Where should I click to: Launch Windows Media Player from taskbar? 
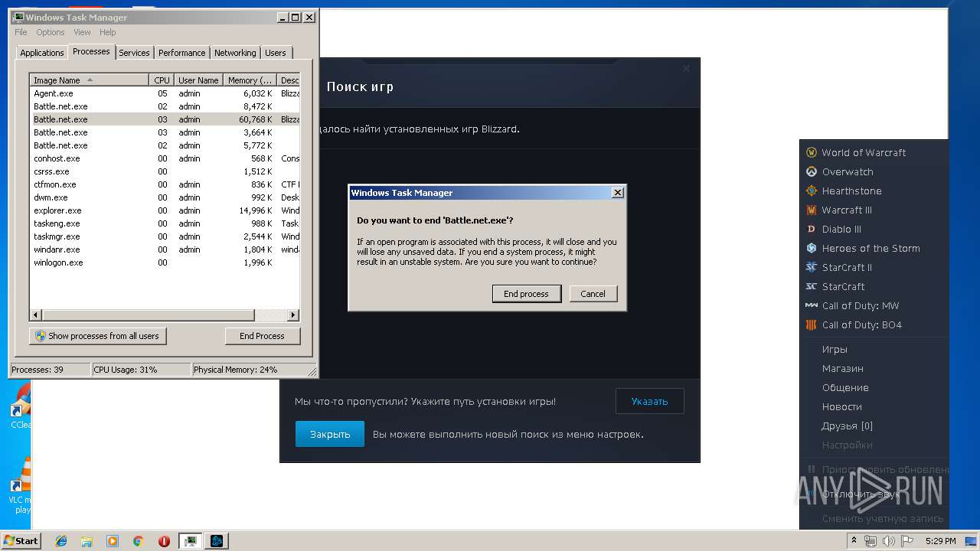(x=113, y=541)
